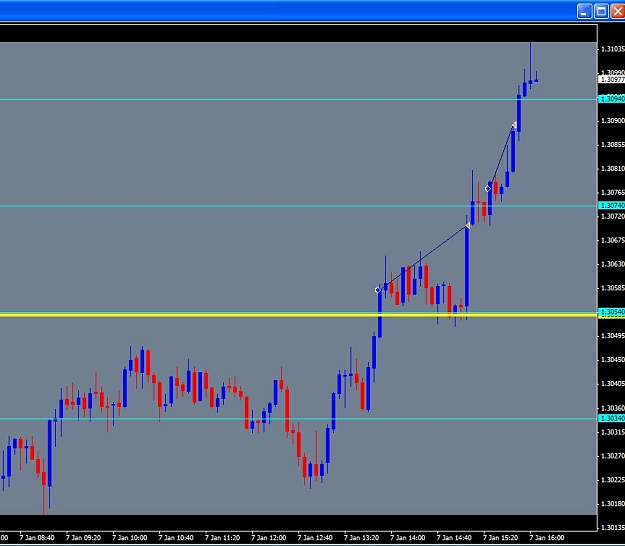Click the 1.30315 price scale label

[613, 432]
